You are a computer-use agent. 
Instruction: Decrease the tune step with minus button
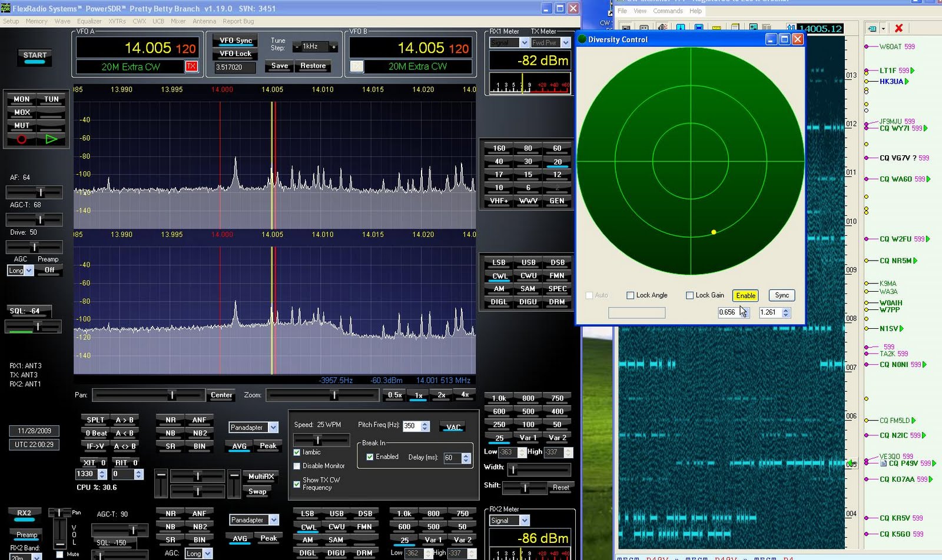297,46
